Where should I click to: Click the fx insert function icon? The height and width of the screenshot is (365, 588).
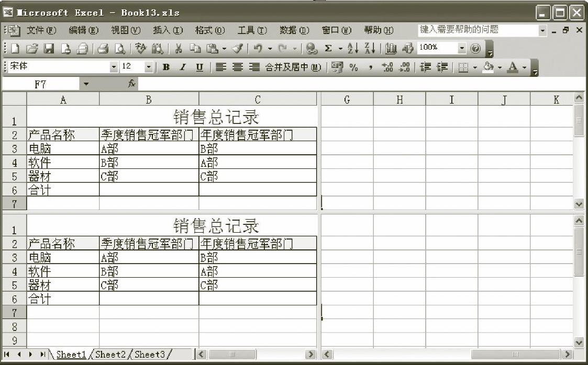(x=131, y=84)
